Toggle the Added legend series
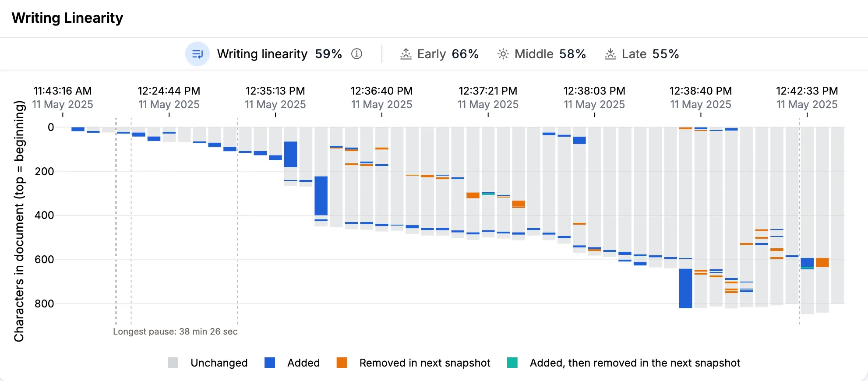The image size is (868, 381). [x=292, y=363]
